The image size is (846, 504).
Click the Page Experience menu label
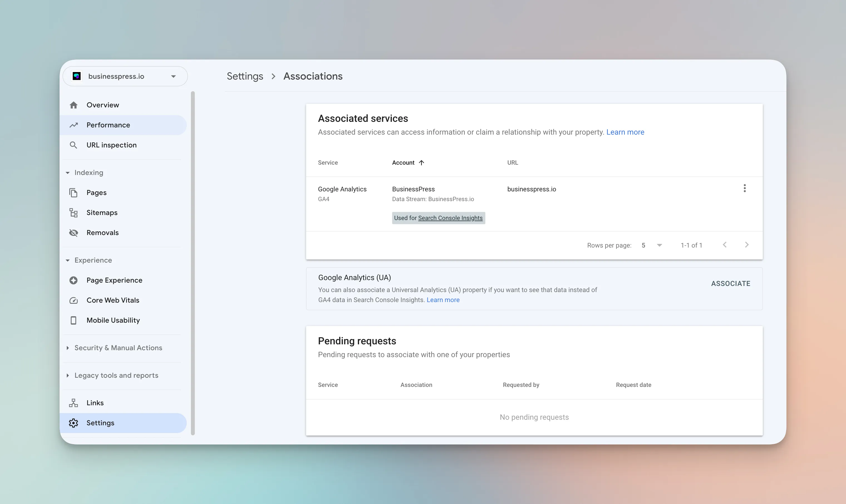click(x=114, y=280)
